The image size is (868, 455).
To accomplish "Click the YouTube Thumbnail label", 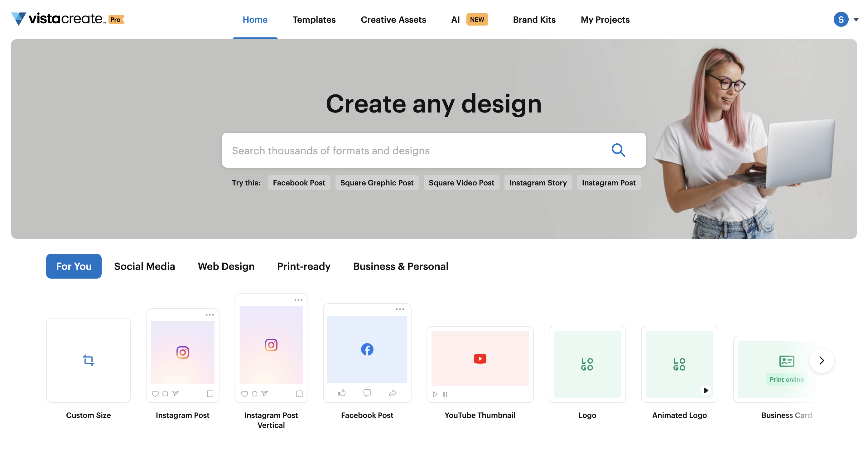I will click(x=480, y=414).
